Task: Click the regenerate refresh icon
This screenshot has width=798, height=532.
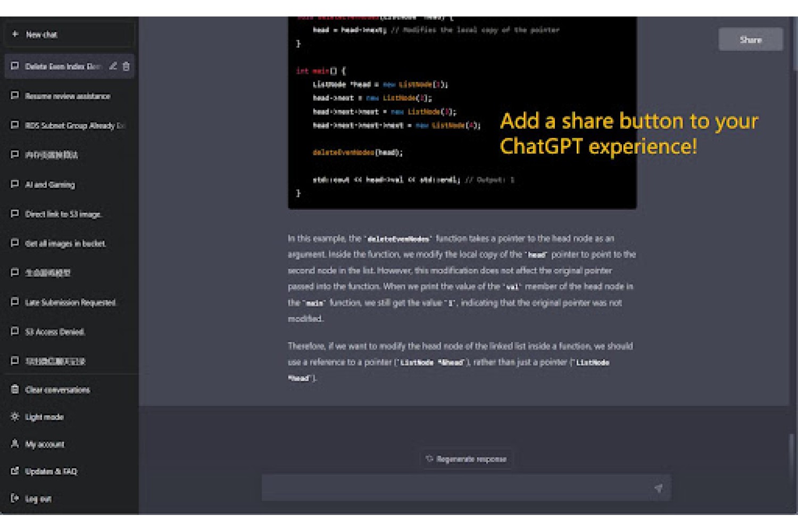Action: pyautogui.click(x=429, y=459)
